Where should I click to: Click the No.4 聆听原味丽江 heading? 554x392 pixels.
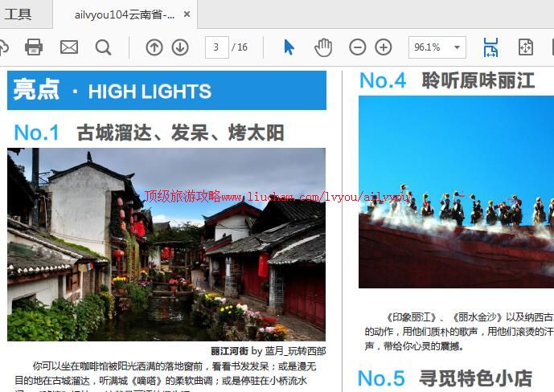click(x=446, y=80)
